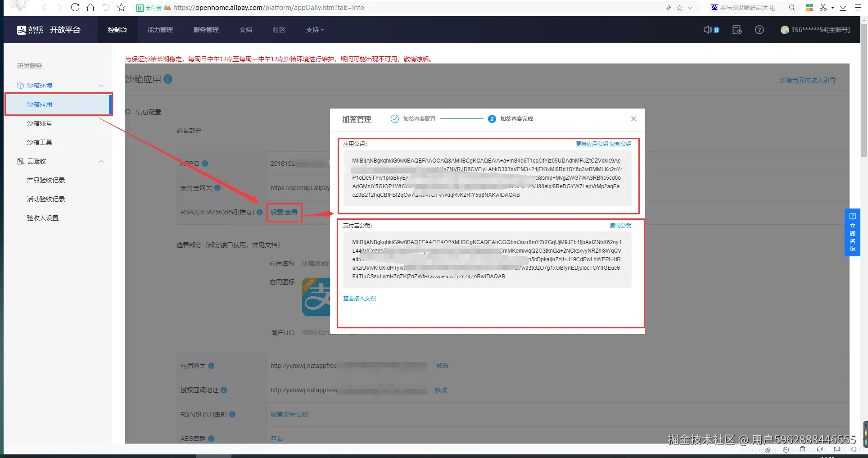Open the browser hamburger menu
The image size is (868, 458).
coord(858,8)
